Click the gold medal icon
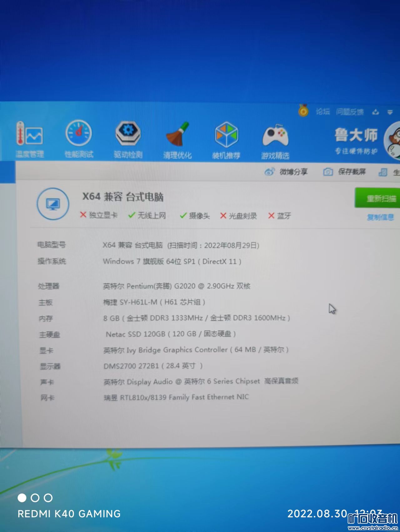The height and width of the screenshot is (532, 400). (303, 110)
